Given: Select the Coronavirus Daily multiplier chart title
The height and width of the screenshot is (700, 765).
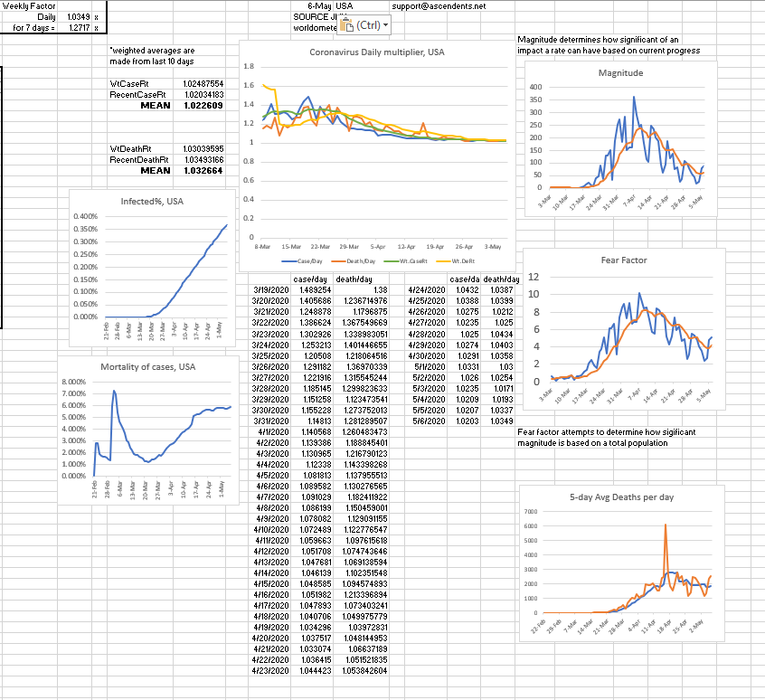Looking at the screenshot, I should click(x=371, y=52).
